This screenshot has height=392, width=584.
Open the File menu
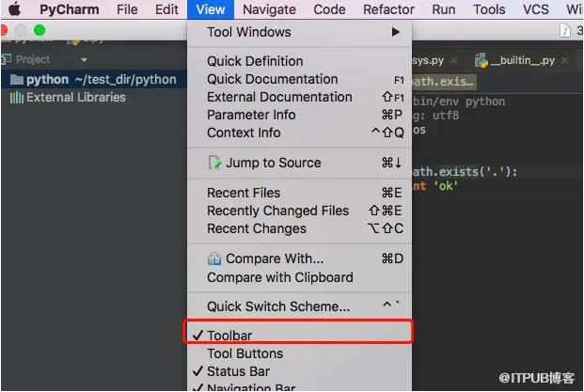[x=127, y=9]
